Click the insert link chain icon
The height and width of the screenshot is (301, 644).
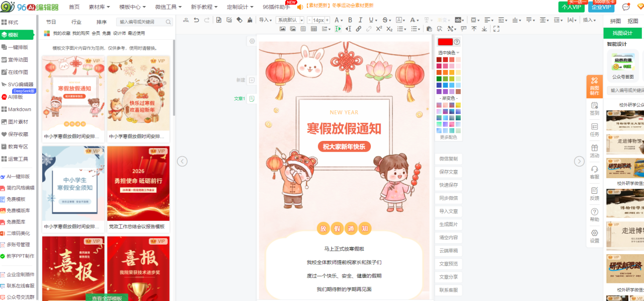359,29
